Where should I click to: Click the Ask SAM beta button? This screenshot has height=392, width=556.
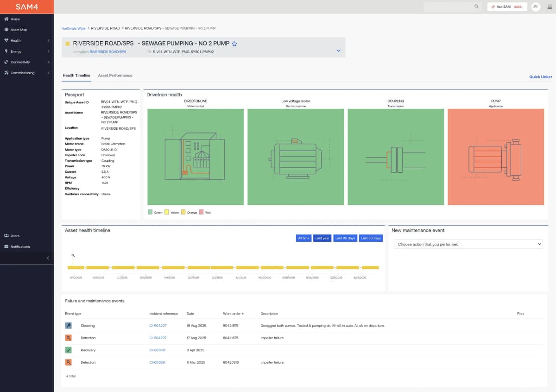tap(507, 6)
